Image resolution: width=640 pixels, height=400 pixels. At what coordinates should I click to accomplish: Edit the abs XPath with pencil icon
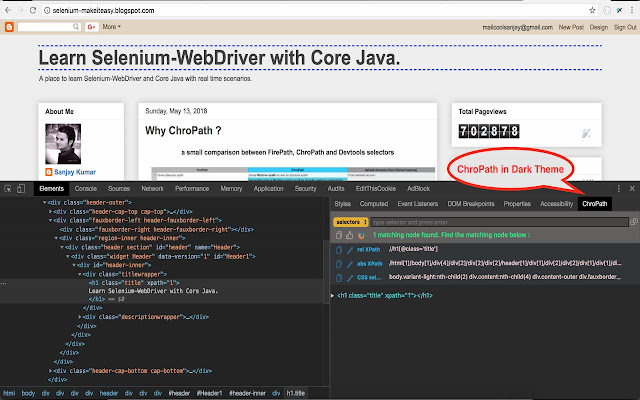[350, 262]
